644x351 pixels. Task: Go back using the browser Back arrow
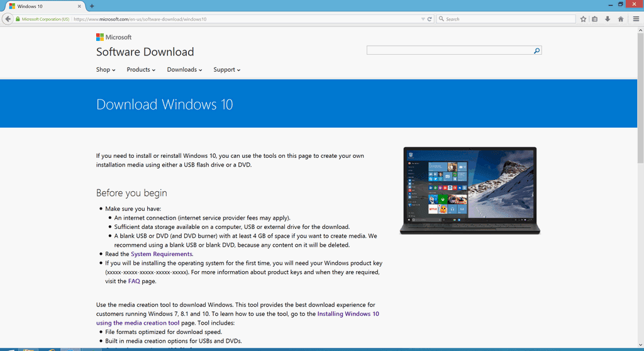[8, 19]
